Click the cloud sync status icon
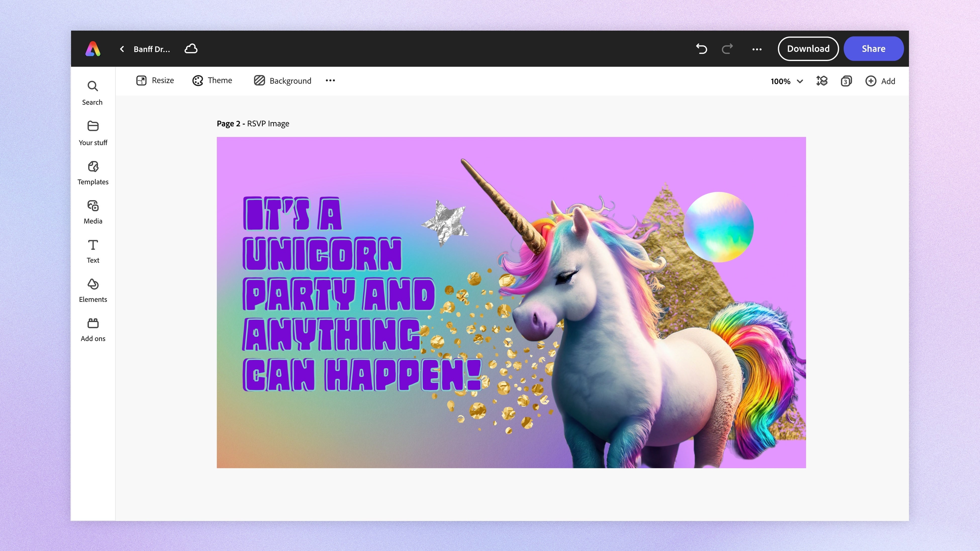Viewport: 980px width, 551px height. click(x=191, y=49)
